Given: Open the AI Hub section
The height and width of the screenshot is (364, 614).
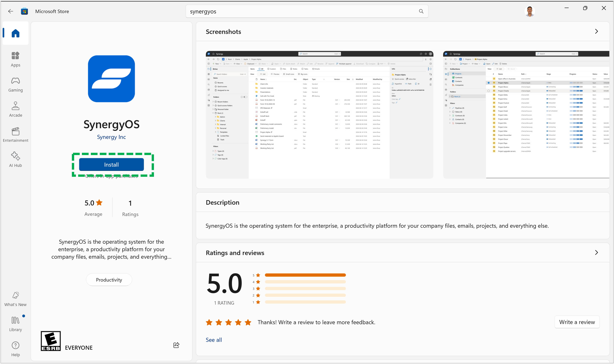Looking at the screenshot, I should pos(15,159).
